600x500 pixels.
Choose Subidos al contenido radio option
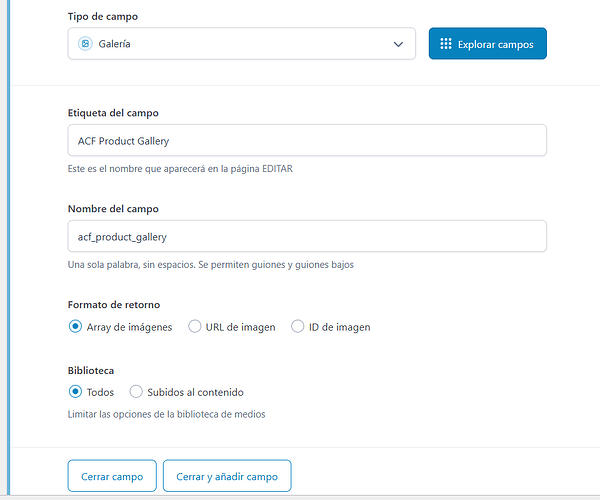tap(136, 392)
